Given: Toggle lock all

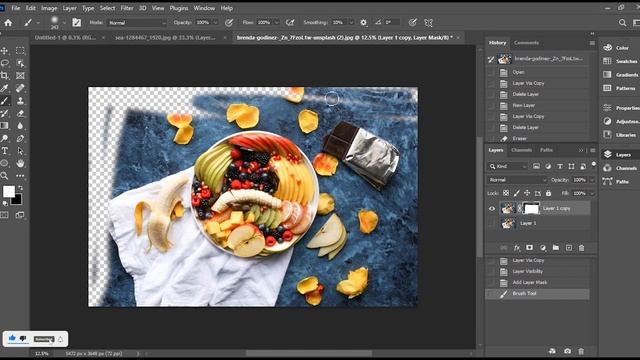Looking at the screenshot, I should coord(548,193).
